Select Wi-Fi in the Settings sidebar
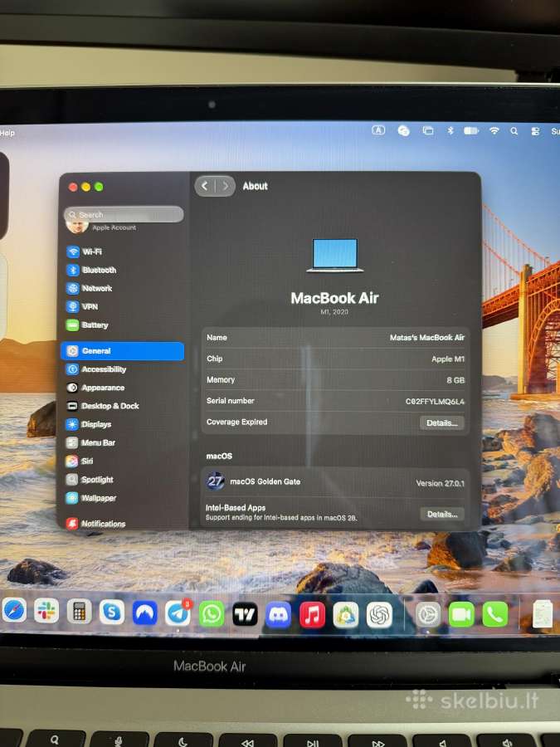The image size is (560, 747). coord(124,251)
